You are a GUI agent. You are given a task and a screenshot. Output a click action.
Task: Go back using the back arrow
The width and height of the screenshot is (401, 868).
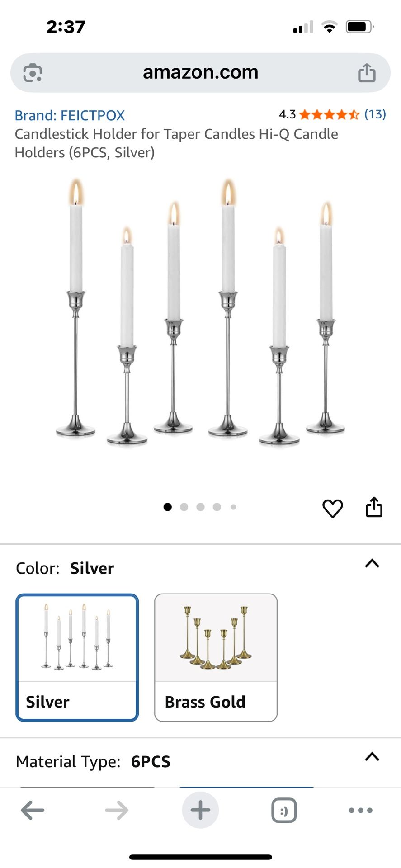click(33, 810)
